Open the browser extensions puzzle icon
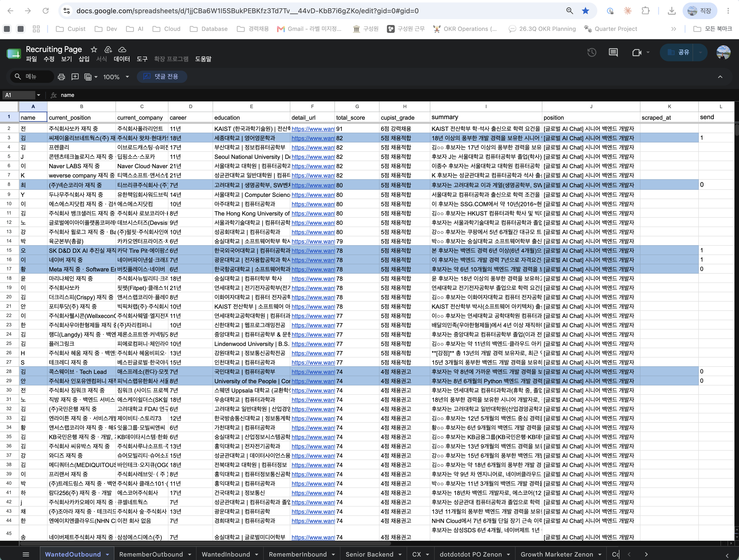This screenshot has height=560, width=739. pos(645,11)
